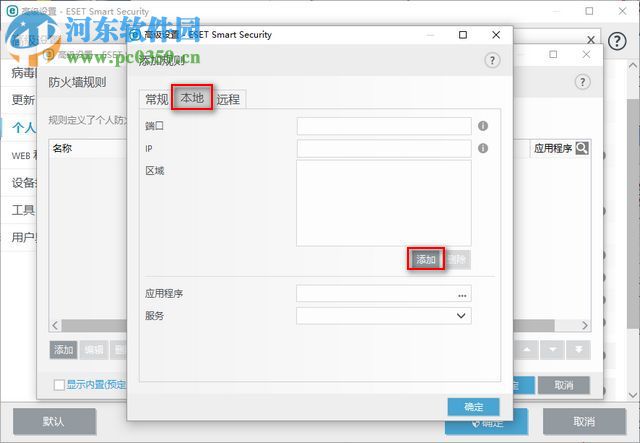Click the move-down arrow in the rules list
640x443 pixels.
552,350
